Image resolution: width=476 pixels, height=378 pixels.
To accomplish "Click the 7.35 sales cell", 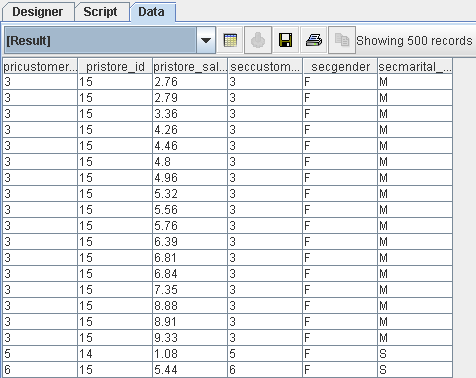I will pyautogui.click(x=190, y=290).
